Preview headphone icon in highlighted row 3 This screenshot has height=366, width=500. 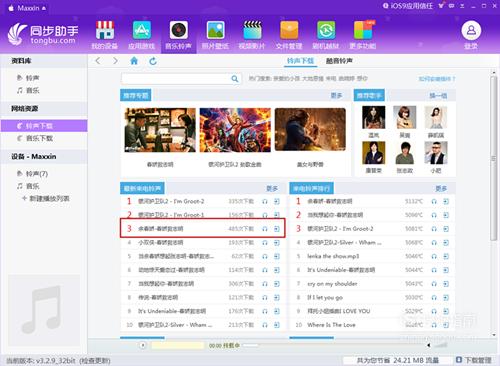[x=265, y=229]
